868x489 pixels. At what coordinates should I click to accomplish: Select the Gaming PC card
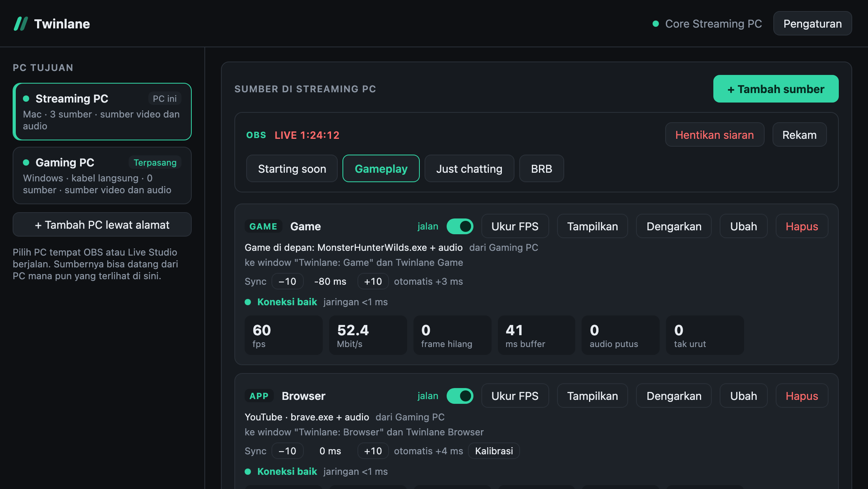[x=102, y=175]
